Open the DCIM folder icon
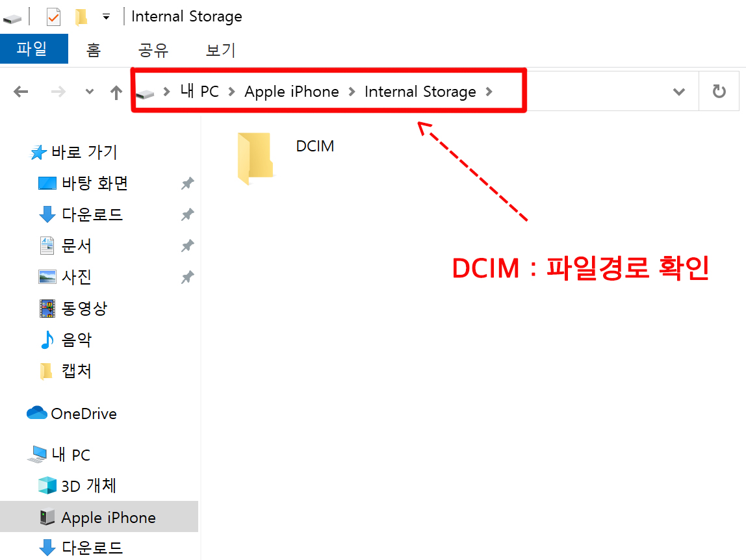The image size is (746, 560). pyautogui.click(x=256, y=158)
